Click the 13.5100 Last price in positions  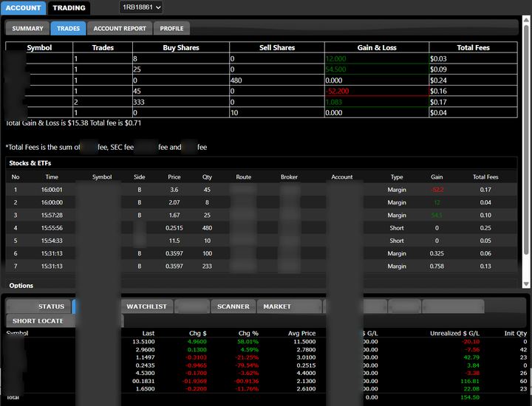point(143,342)
